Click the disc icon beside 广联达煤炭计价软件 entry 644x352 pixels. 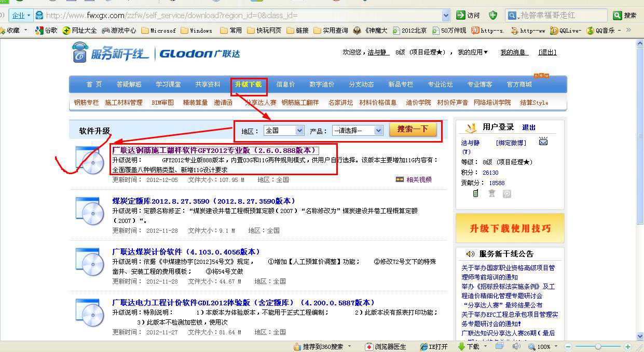tap(90, 262)
